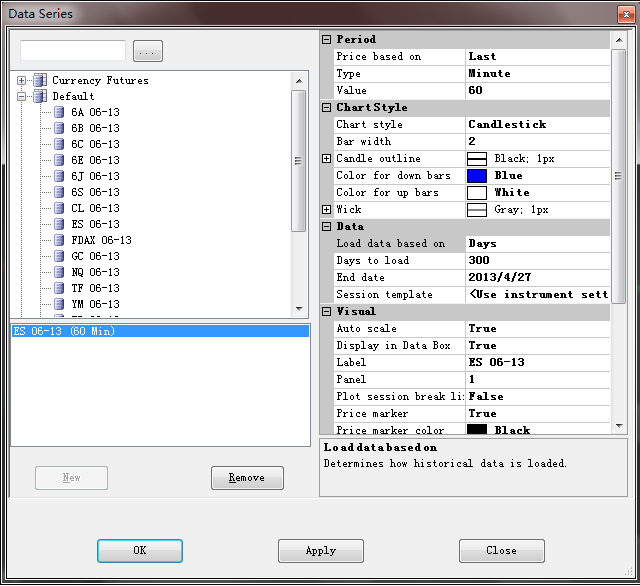Click the ES 06-13 instrument icon in tree
Image resolution: width=640 pixels, height=586 pixels.
[x=59, y=224]
